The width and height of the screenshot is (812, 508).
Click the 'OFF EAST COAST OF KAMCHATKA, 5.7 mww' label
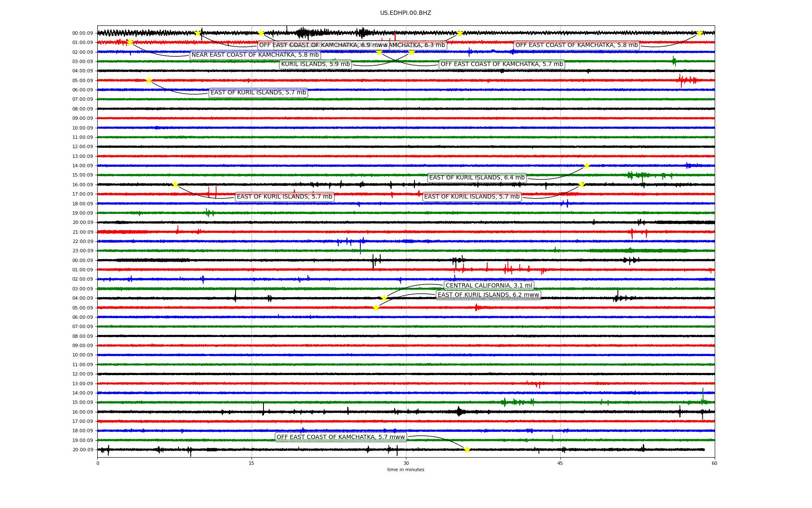point(341,437)
